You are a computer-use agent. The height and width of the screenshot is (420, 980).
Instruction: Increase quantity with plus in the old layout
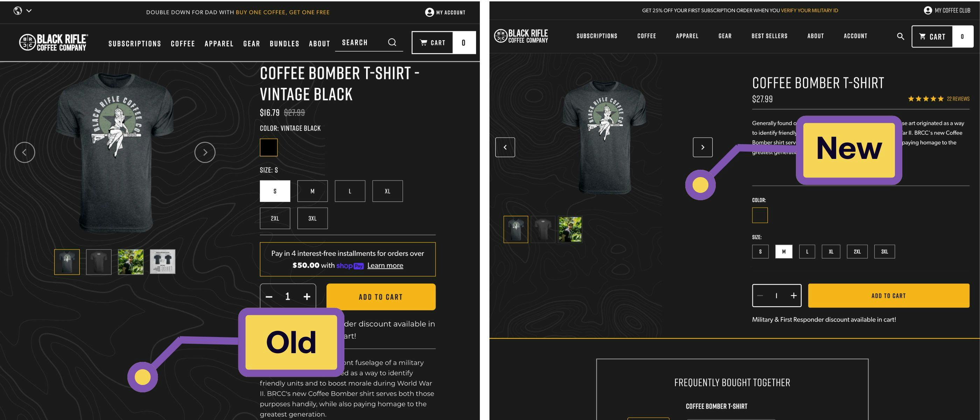pos(307,297)
